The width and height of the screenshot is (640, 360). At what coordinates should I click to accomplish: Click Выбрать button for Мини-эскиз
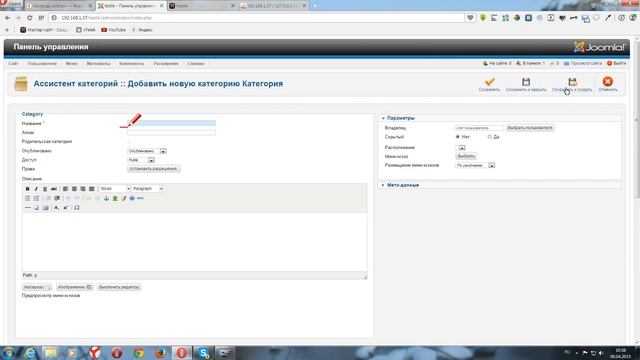[x=466, y=156]
